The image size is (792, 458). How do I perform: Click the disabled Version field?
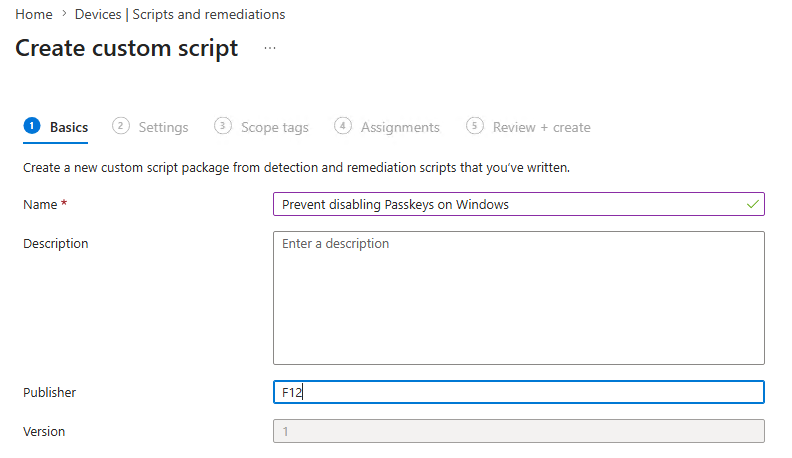point(518,431)
